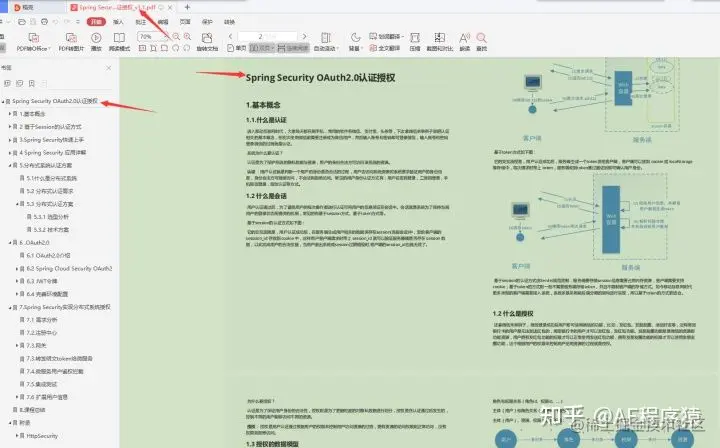Collapse the root Spring Security OAuth2.0 bookmark
The image size is (720, 448).
pyautogui.click(x=3, y=101)
